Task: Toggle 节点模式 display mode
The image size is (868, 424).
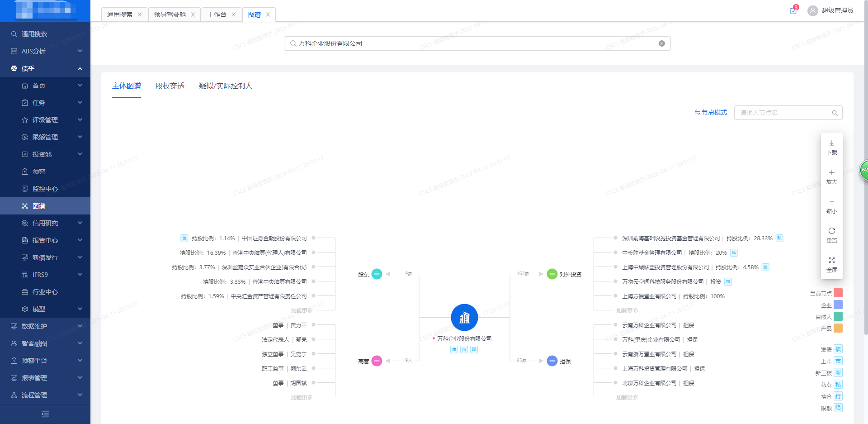Action: pyautogui.click(x=711, y=112)
